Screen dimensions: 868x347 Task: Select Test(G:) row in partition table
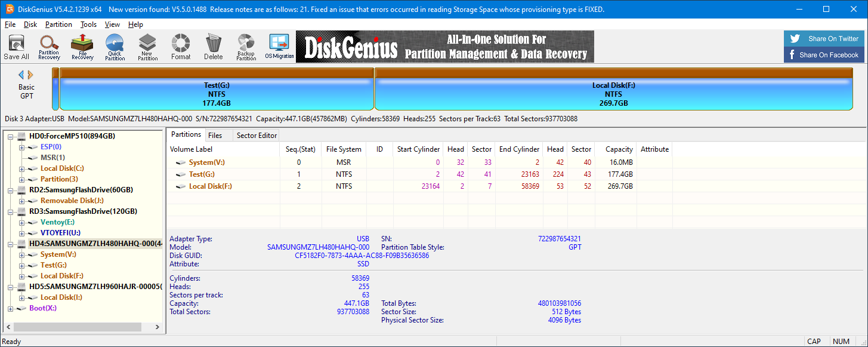419,174
